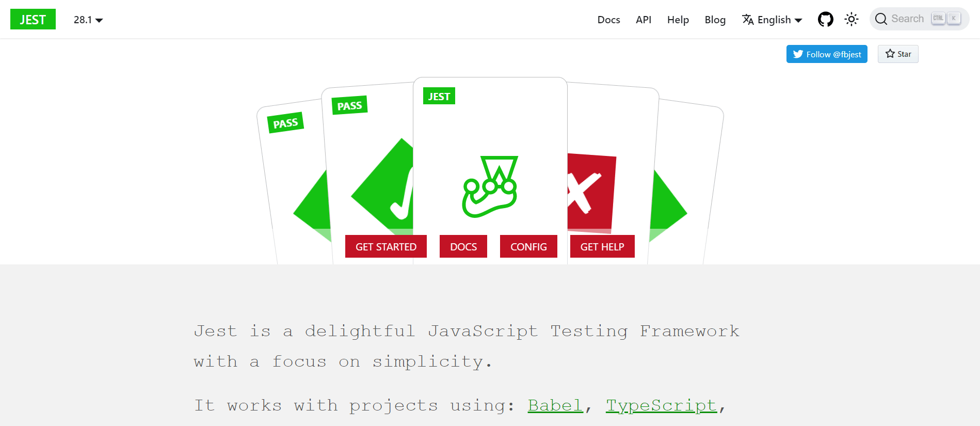
Task: Visit the Blog from the navbar
Action: 715,20
